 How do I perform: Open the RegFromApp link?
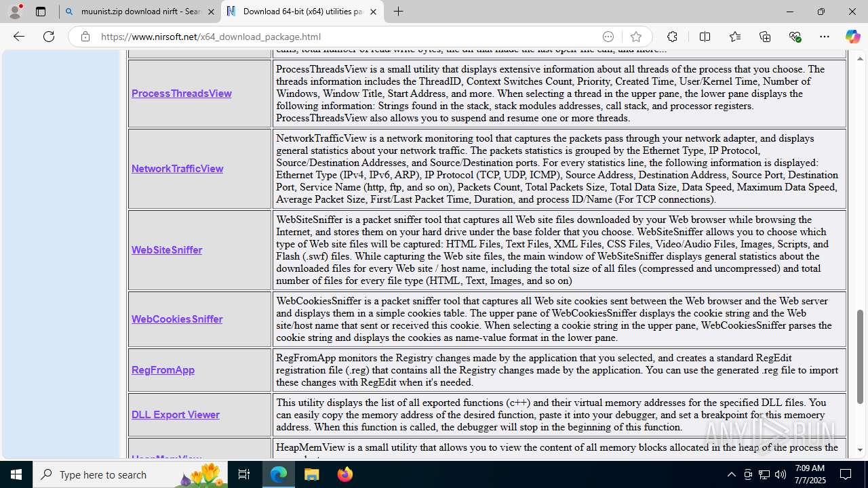click(163, 370)
